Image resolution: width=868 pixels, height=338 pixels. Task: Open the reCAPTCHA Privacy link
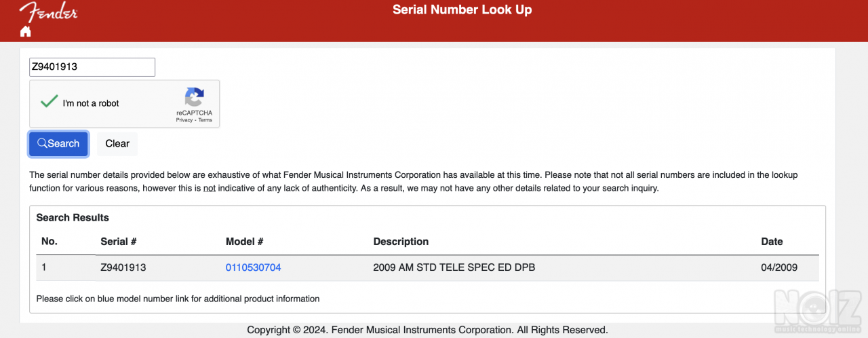[184, 120]
